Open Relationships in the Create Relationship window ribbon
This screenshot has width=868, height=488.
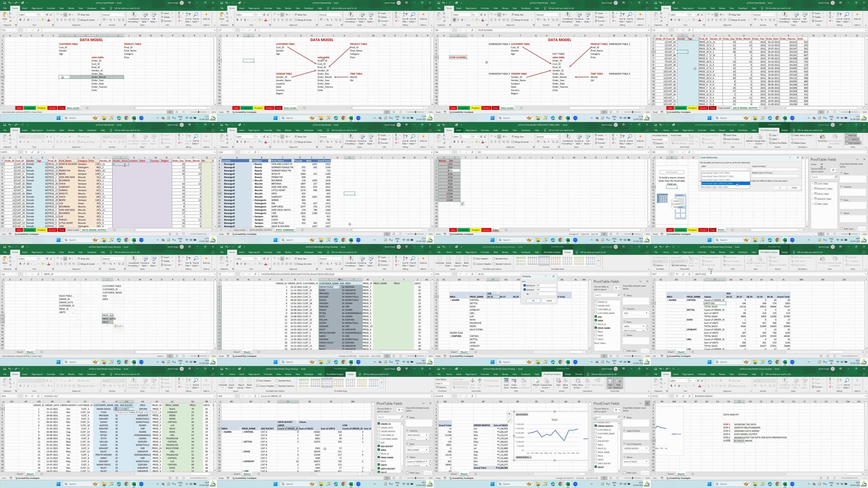798,143
